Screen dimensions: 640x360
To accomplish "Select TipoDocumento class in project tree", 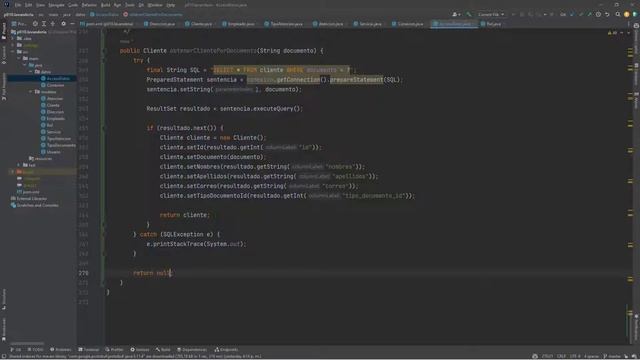I will (x=58, y=145).
